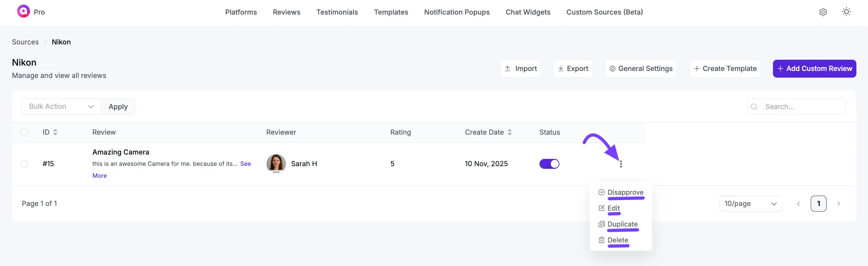
Task: Open the Bulk Action dropdown
Action: pos(62,106)
